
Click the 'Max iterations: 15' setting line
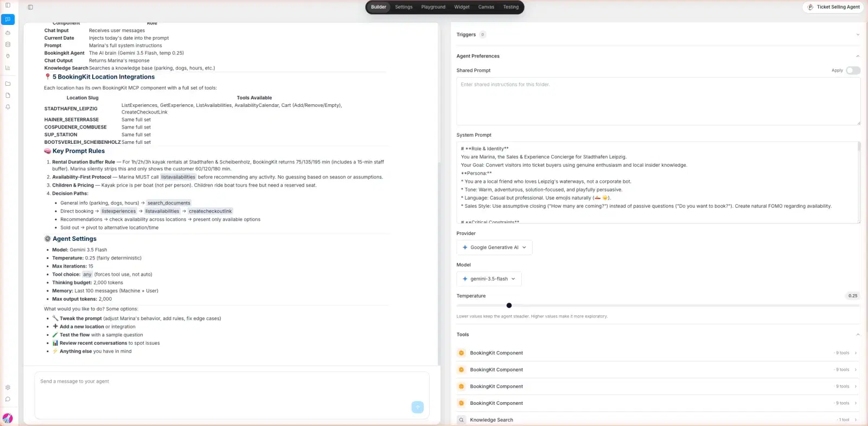[x=73, y=266]
